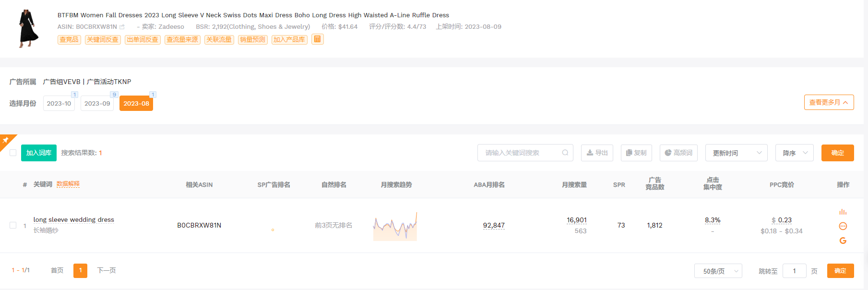
Task: Open the 更新时间 sort field dropdown
Action: (736, 153)
